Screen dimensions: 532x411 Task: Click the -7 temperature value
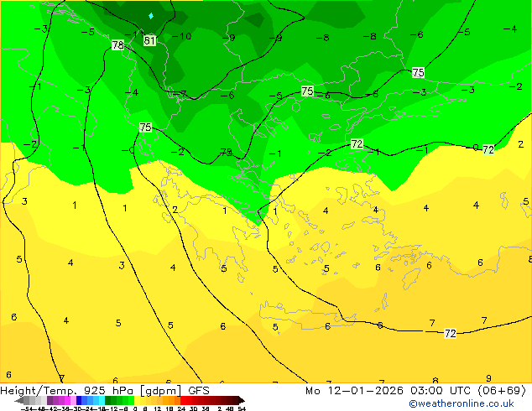181,94
